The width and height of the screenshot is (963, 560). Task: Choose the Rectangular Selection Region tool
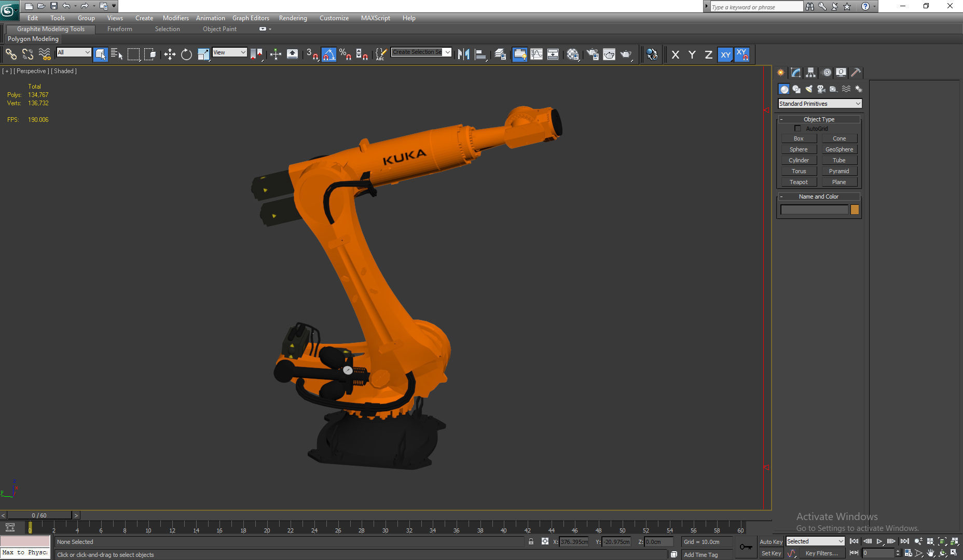coord(134,54)
